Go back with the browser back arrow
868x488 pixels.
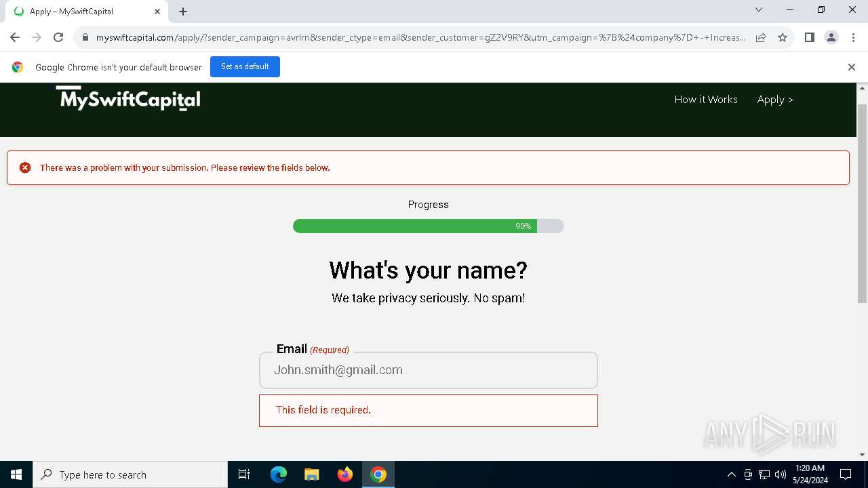tap(15, 38)
